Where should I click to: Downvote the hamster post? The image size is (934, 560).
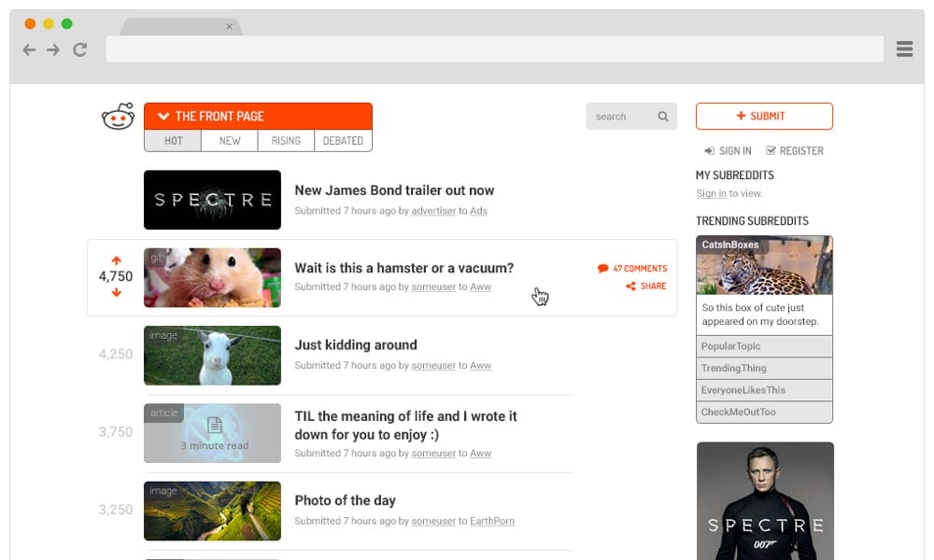(x=116, y=291)
